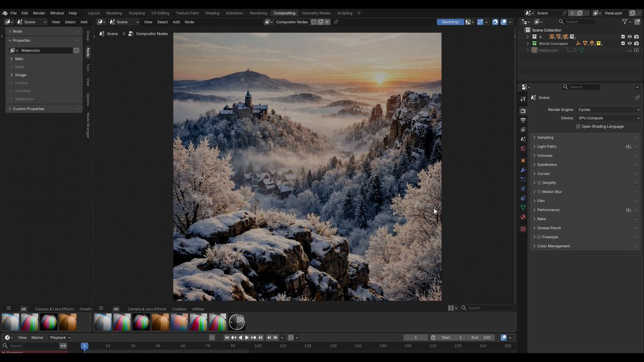Open the Marker menu in timeline

(37, 337)
